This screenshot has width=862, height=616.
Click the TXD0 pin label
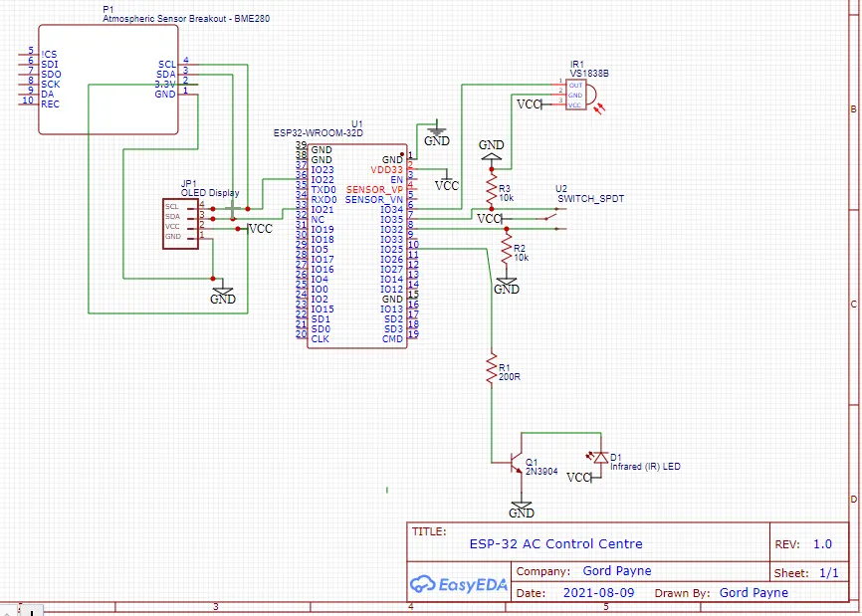click(323, 190)
